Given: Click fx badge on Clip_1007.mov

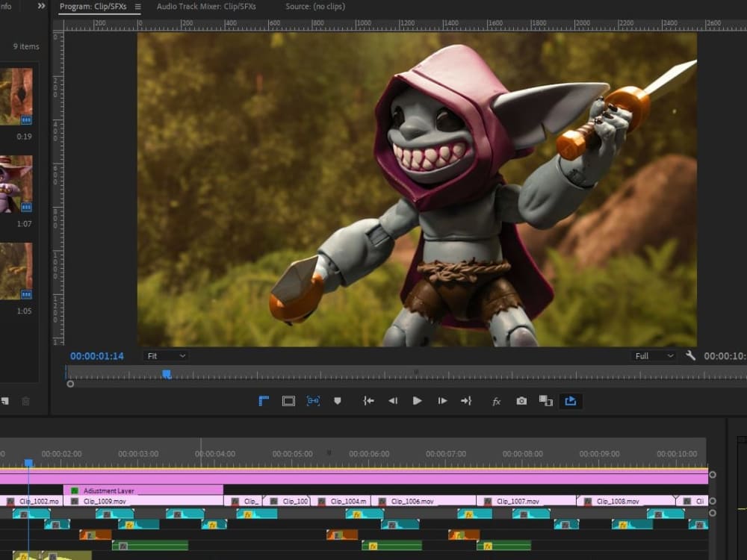Looking at the screenshot, I should click(x=487, y=502).
